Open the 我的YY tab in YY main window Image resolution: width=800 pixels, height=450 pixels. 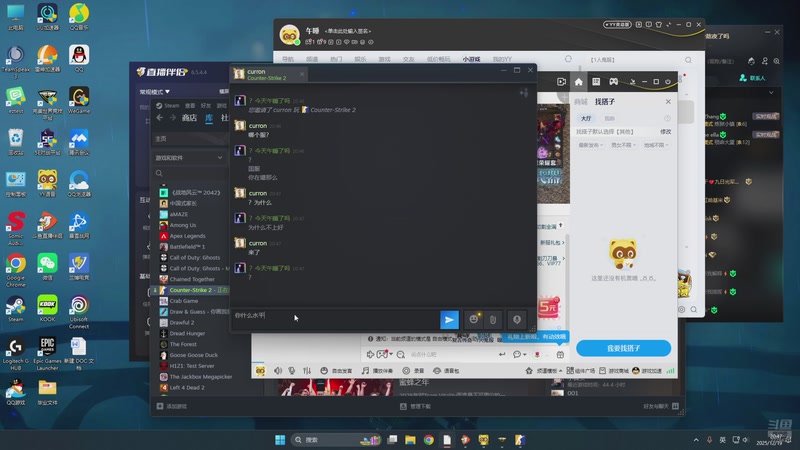[502, 59]
